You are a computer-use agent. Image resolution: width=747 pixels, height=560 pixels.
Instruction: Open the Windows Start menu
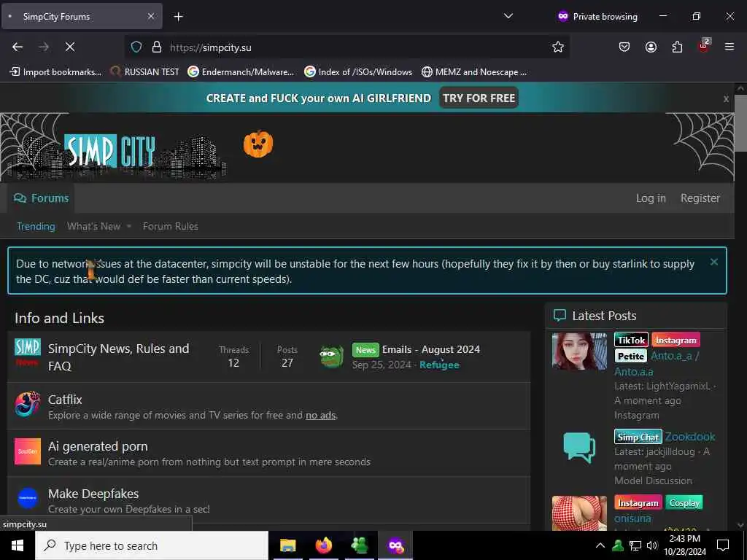[x=18, y=545]
